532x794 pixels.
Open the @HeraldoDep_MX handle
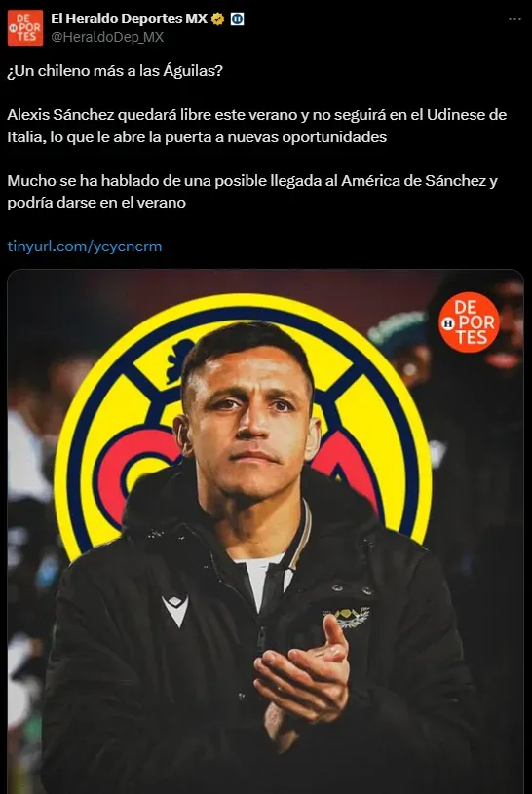coord(107,37)
